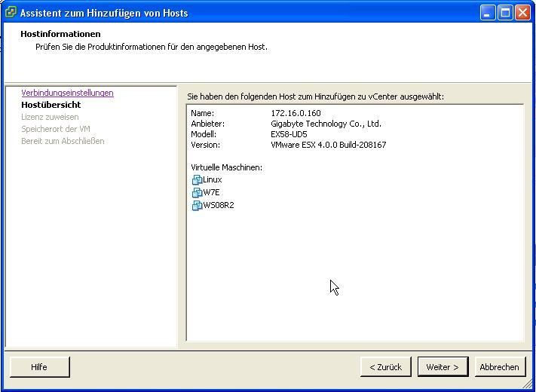Go back with the Zurück button

[385, 367]
